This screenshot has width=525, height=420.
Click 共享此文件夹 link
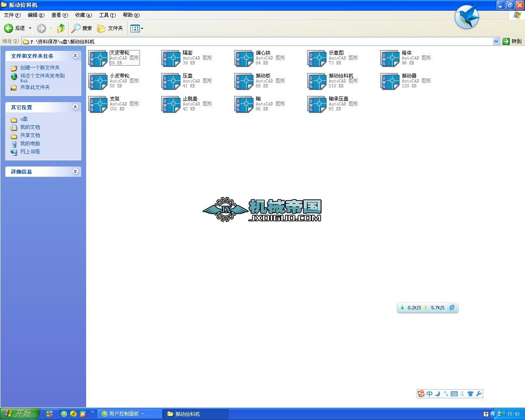point(35,87)
